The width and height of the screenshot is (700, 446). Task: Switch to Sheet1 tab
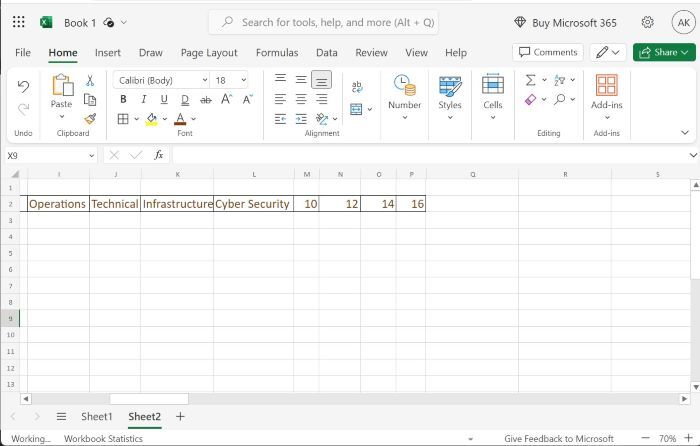[96, 417]
